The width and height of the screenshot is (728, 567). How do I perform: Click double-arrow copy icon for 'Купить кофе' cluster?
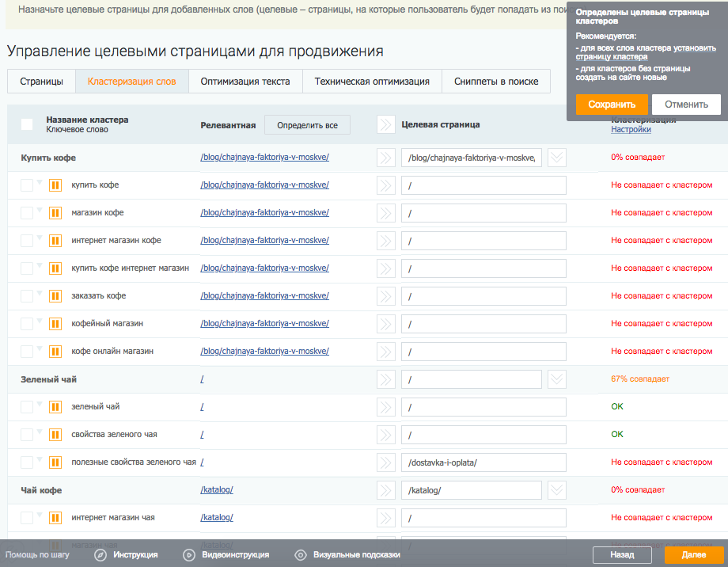point(385,158)
